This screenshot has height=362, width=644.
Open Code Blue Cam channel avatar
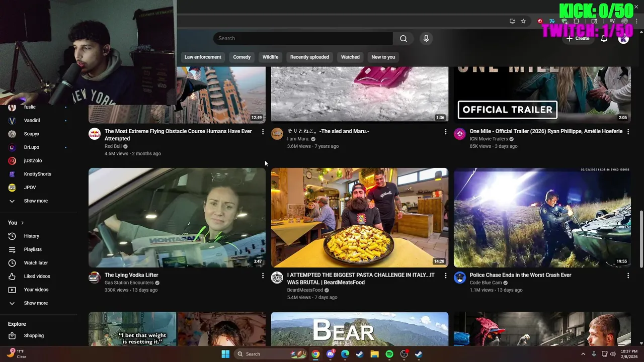pos(460,278)
